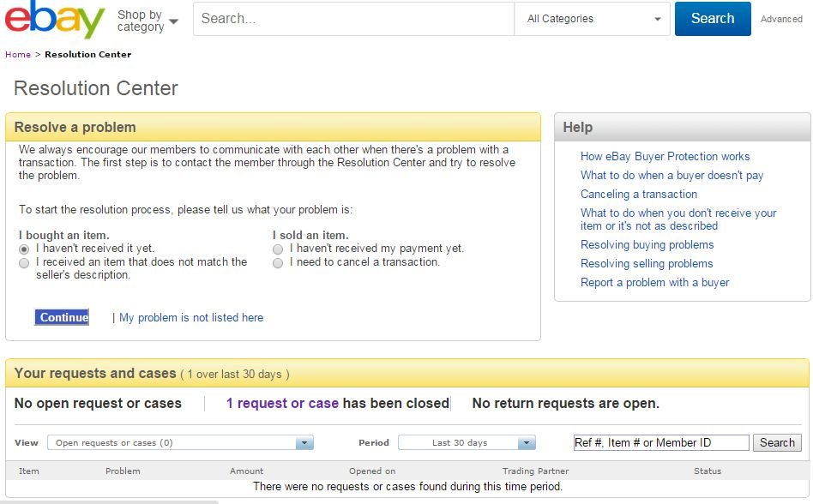Focus the 'Ref #, Item # or Member ID' field
Screen dimensions: 813x504
661,442
